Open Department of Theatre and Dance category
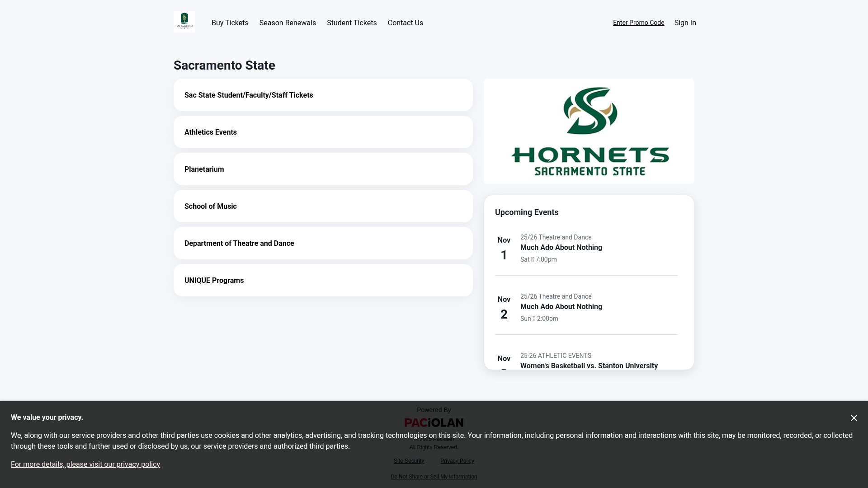868x488 pixels. (323, 243)
